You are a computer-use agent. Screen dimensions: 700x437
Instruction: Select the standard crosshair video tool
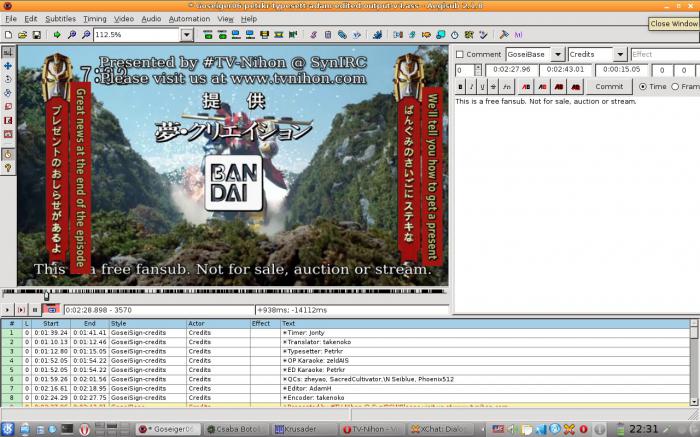pos(8,52)
